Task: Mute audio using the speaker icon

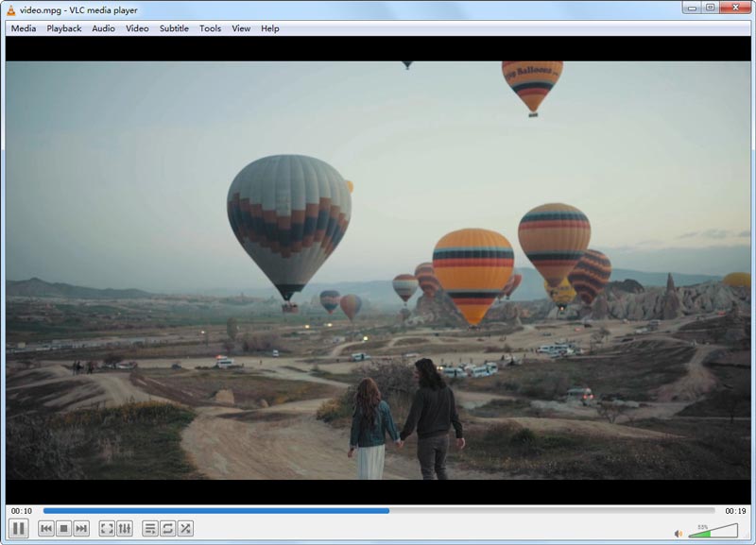Action: (x=678, y=533)
